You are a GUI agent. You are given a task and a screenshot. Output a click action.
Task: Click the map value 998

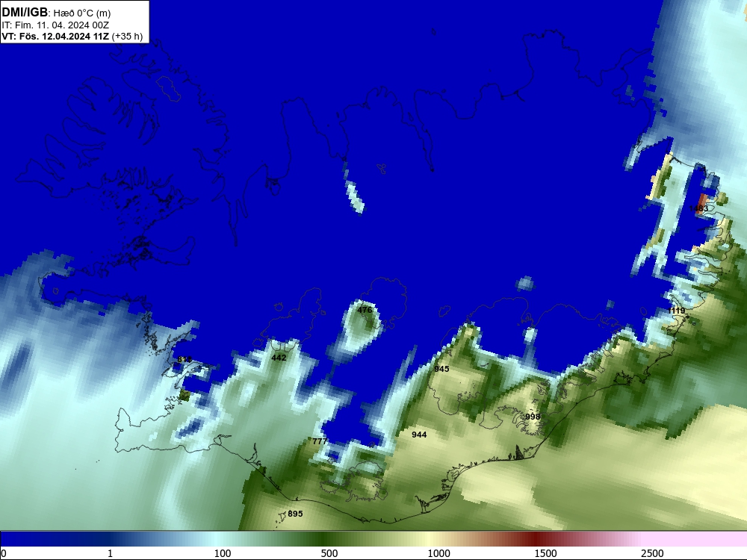pyautogui.click(x=533, y=417)
